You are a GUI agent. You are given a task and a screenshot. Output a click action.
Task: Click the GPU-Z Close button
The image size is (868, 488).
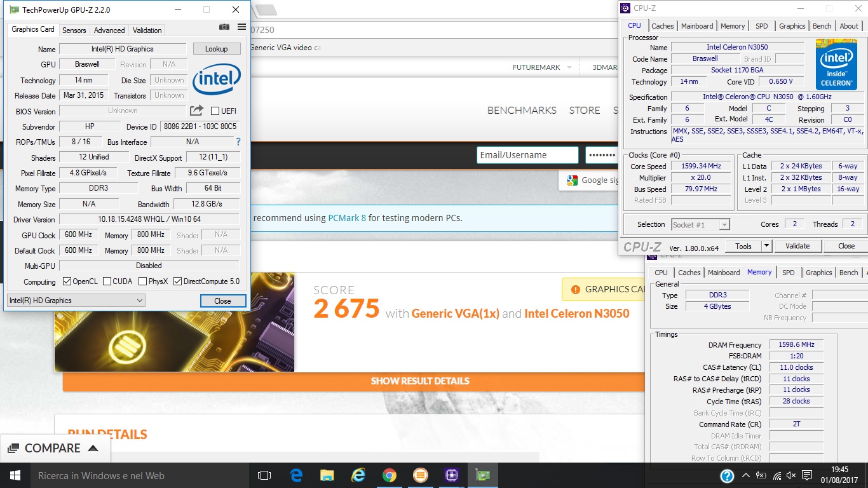[x=222, y=301]
